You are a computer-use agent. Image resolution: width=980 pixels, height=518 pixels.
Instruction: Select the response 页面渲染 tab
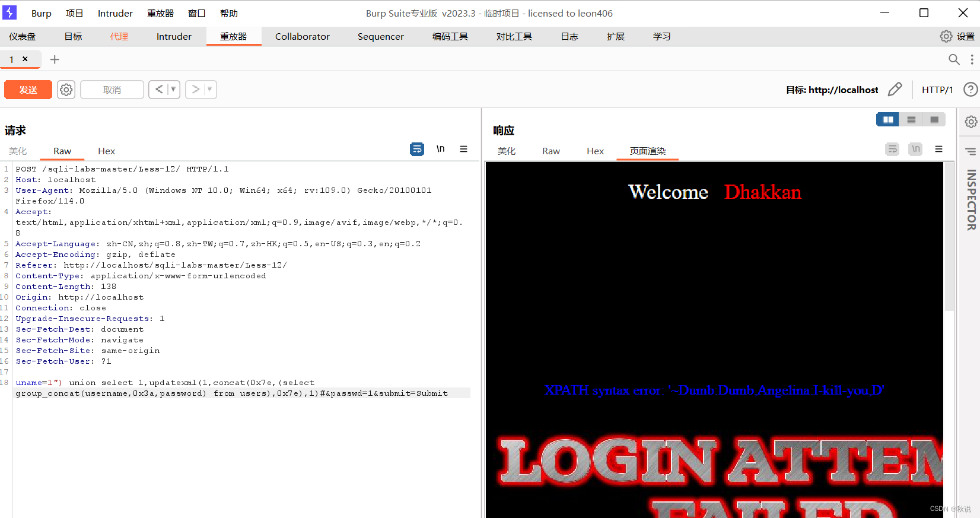648,151
